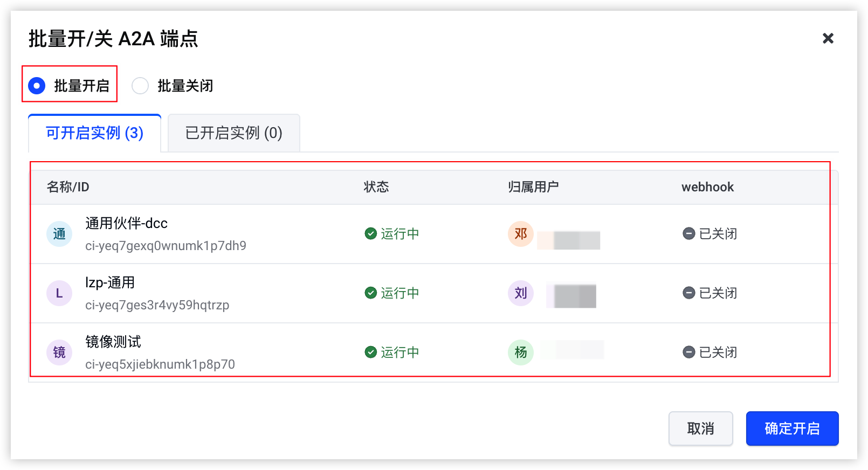Click the 刘 user avatar

pyautogui.click(x=521, y=293)
